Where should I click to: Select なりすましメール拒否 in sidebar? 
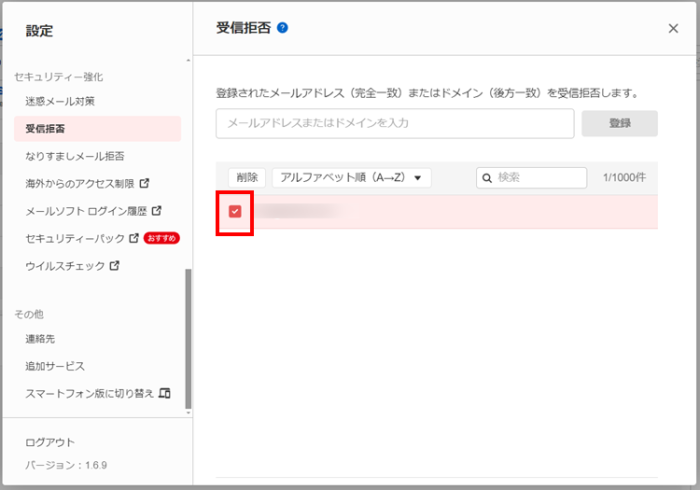coord(74,156)
